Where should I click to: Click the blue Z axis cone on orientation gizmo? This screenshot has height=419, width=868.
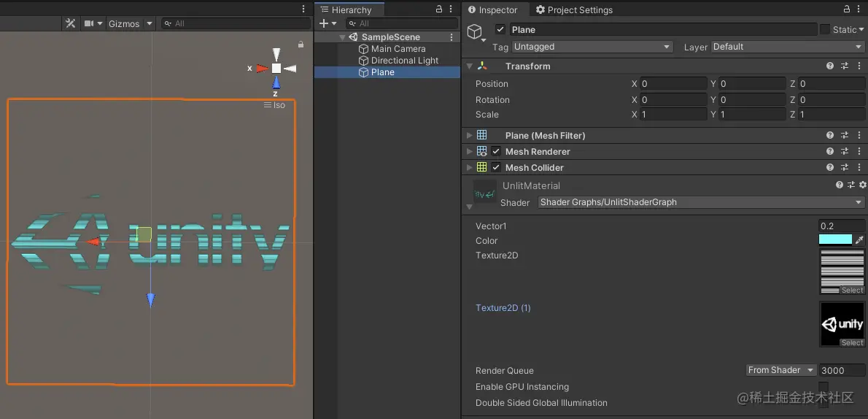point(276,83)
